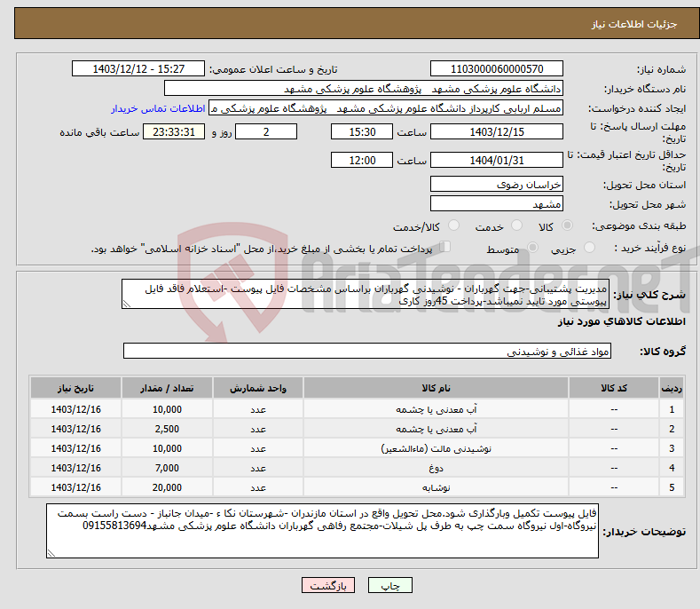Click the چاپ print button
The height and width of the screenshot is (609, 700).
coord(390,585)
